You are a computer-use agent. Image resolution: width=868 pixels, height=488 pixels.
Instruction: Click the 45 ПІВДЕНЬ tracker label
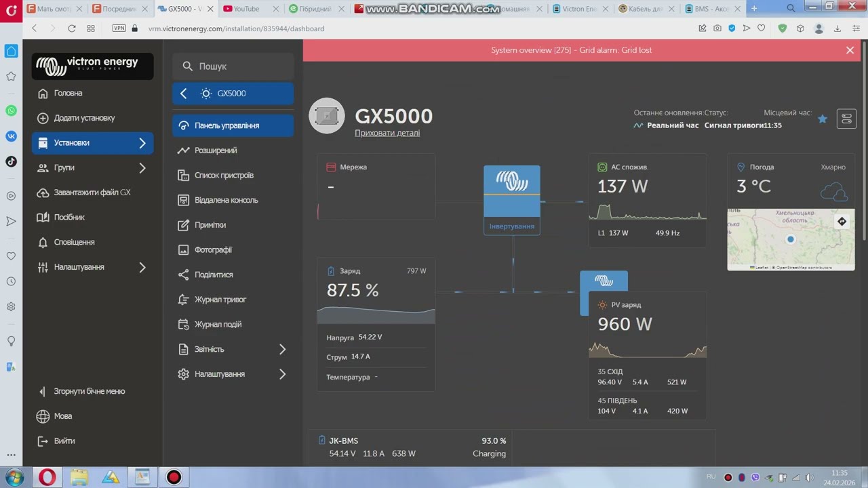click(617, 401)
